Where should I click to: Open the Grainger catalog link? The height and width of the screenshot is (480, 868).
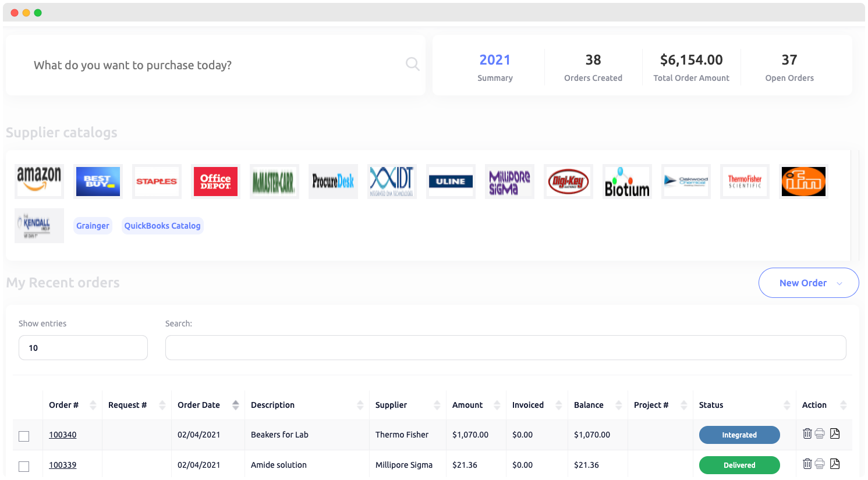point(93,226)
